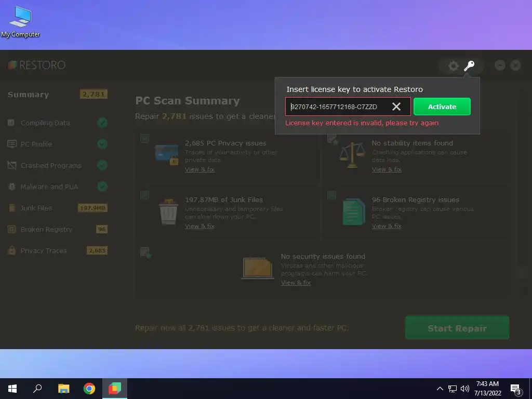
Task: Click the PC Profile green checkmark
Action: 102,144
